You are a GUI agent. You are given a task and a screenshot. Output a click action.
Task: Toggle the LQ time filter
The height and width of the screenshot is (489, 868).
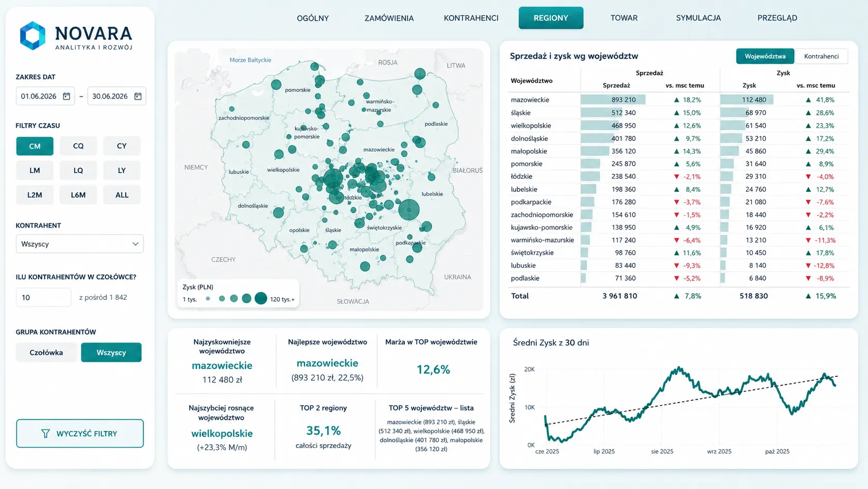point(78,170)
